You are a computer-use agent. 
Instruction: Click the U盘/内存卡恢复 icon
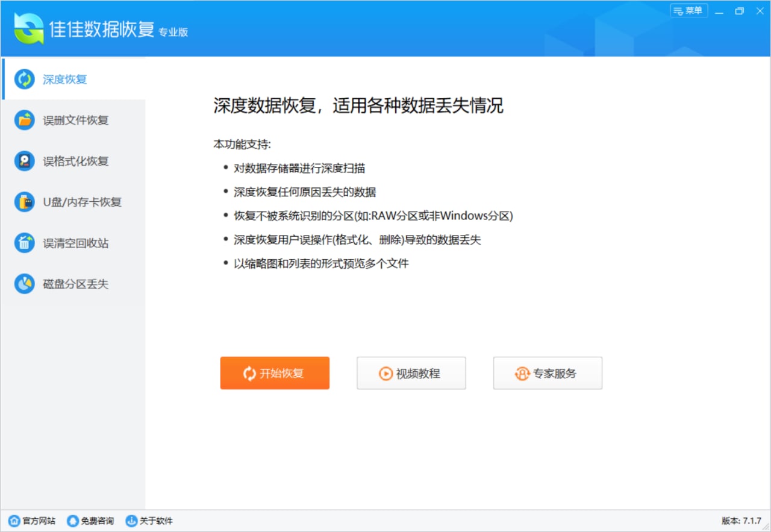coord(24,202)
